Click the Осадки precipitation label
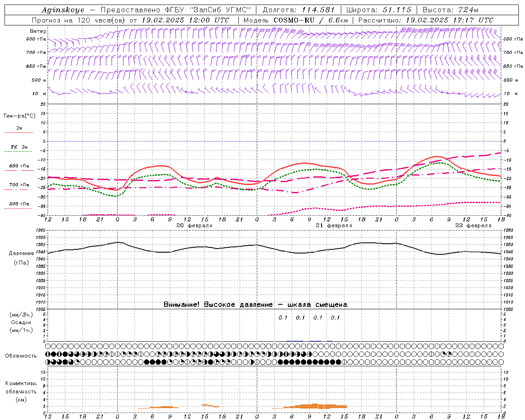Viewport: 525px width, 420px height. point(21,322)
